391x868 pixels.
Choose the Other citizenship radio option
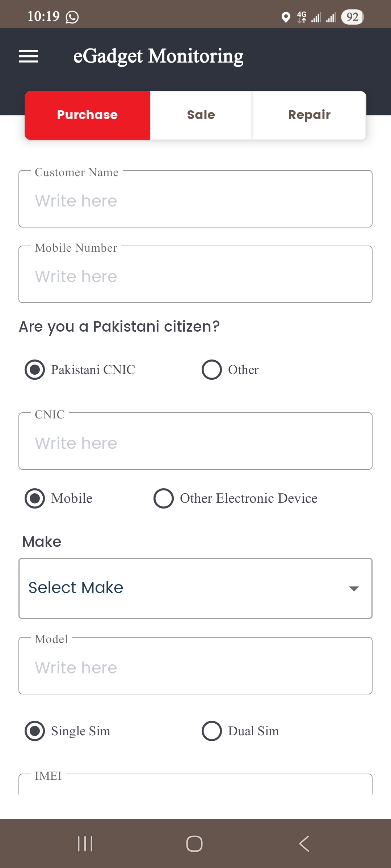coord(230,370)
